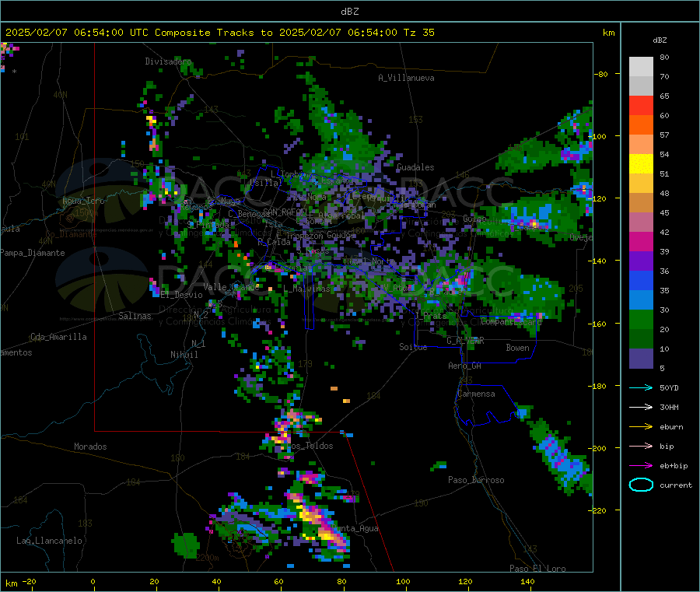700x592 pixels.
Task: Click the Carmensa place label
Action: pos(476,394)
